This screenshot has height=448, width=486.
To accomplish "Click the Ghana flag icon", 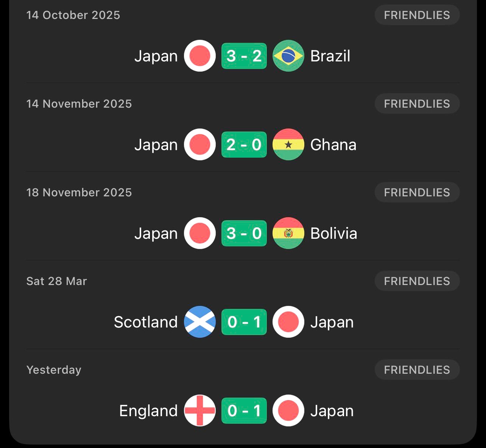I will pyautogui.click(x=288, y=144).
